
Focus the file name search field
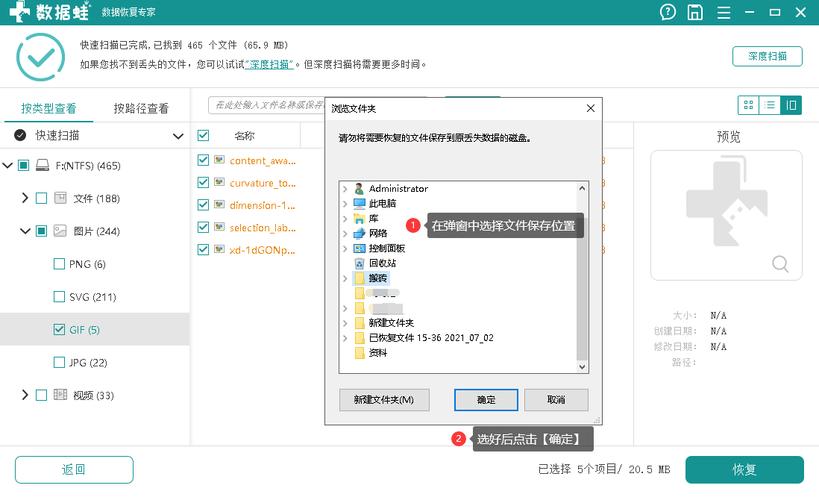266,105
